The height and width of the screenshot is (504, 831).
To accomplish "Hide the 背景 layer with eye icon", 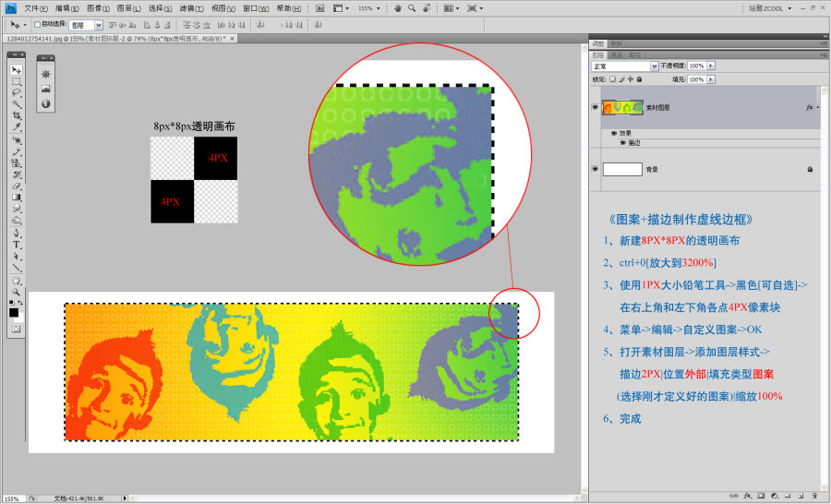I will click(596, 169).
